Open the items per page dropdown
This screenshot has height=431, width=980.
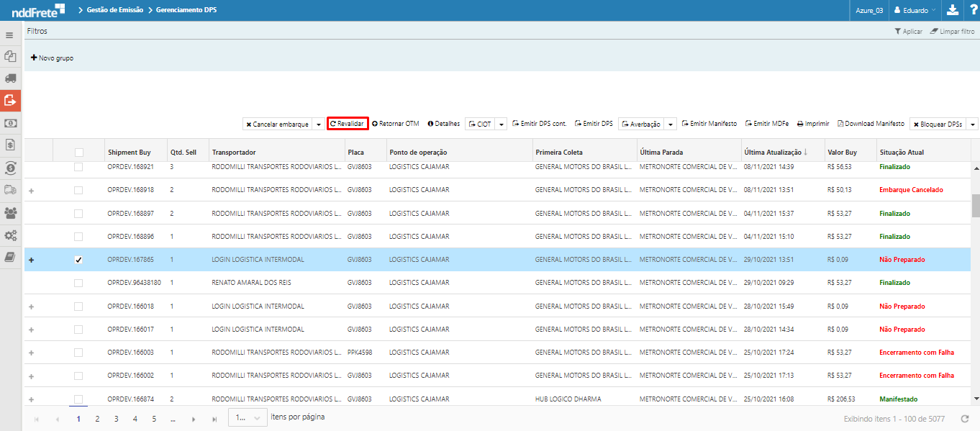tap(248, 418)
